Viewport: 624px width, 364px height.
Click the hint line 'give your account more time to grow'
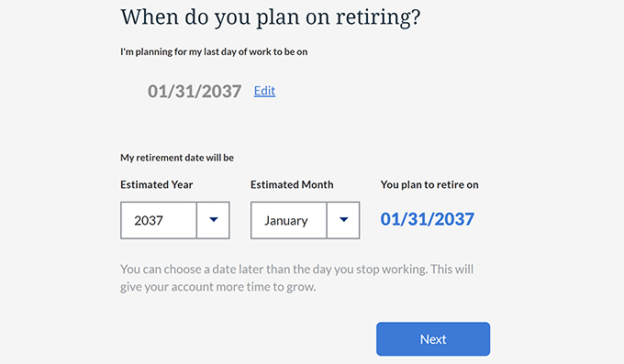tap(218, 287)
